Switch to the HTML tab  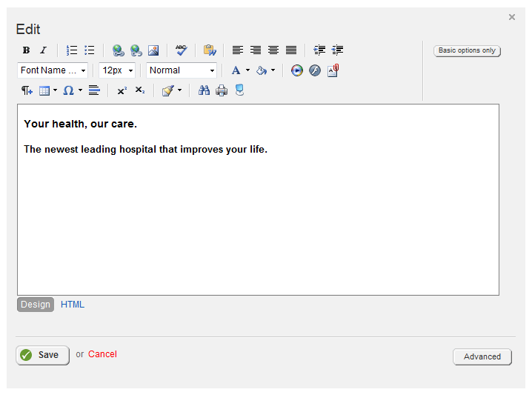pos(73,305)
